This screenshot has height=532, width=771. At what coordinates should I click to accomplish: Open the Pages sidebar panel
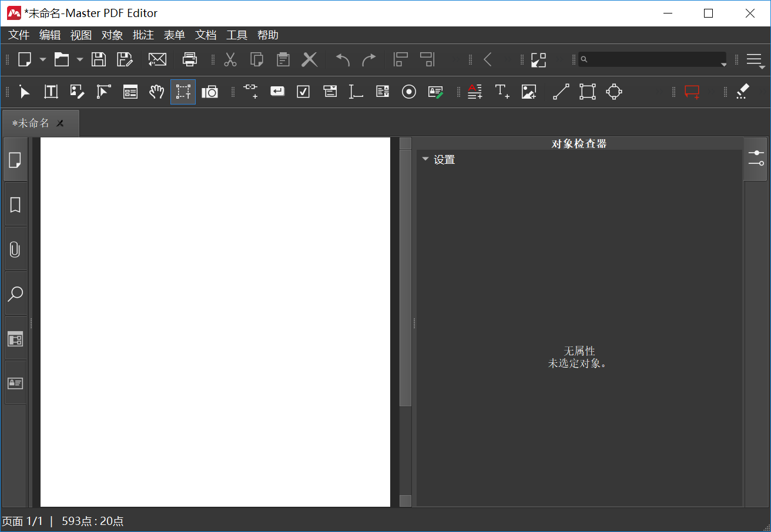click(15, 160)
